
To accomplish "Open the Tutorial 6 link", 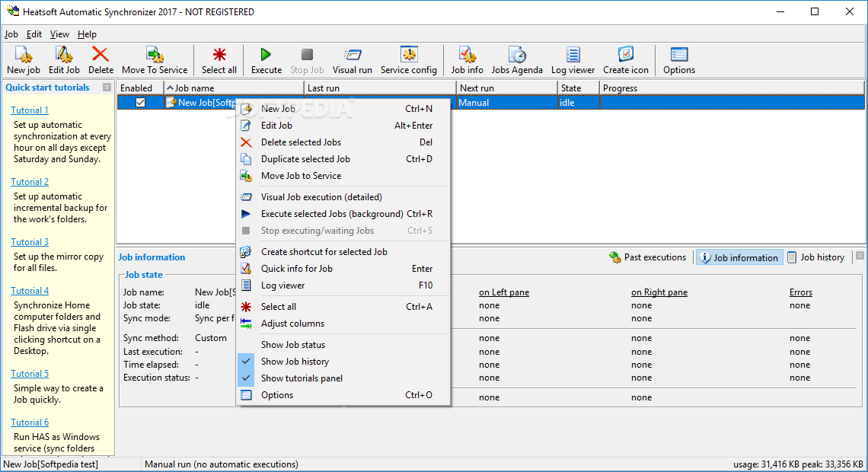I will [30, 423].
